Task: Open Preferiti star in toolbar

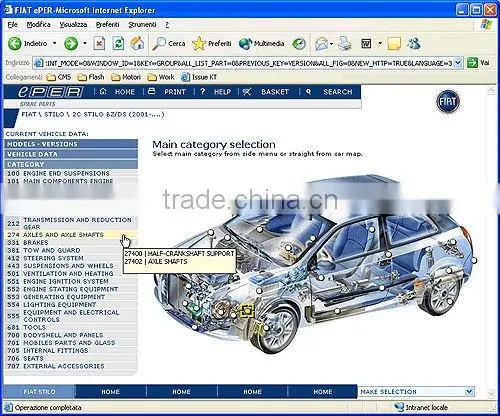Action: point(199,44)
